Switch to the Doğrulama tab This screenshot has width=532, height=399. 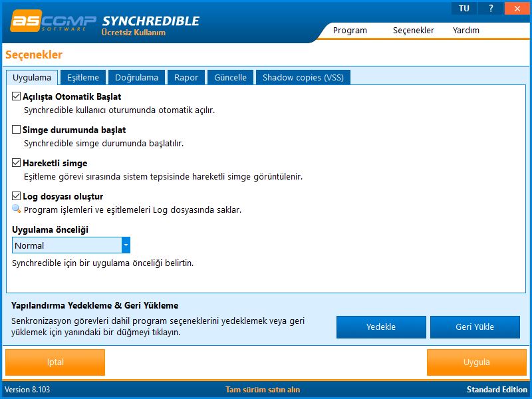[137, 77]
